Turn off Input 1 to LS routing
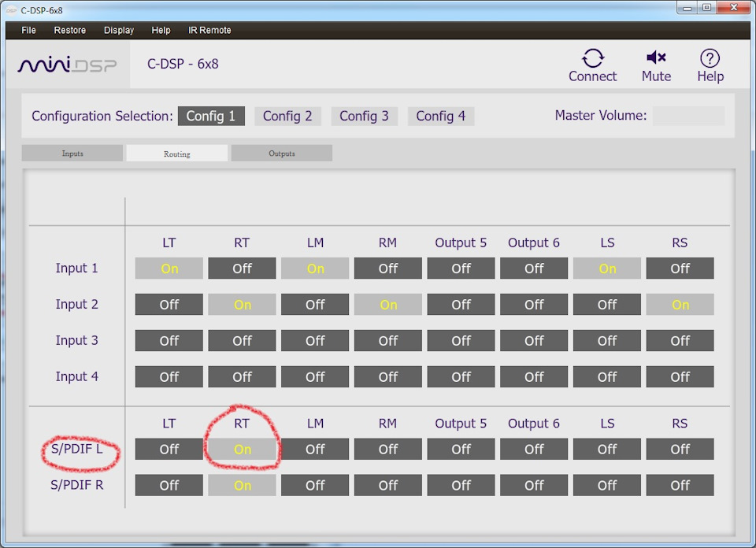This screenshot has width=756, height=548. pos(606,268)
